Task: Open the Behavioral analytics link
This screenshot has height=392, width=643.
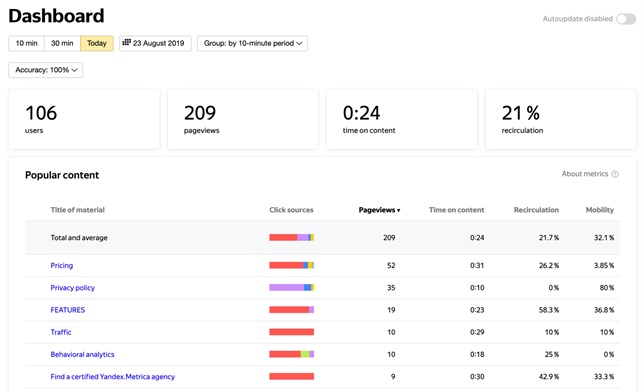Action: tap(82, 354)
